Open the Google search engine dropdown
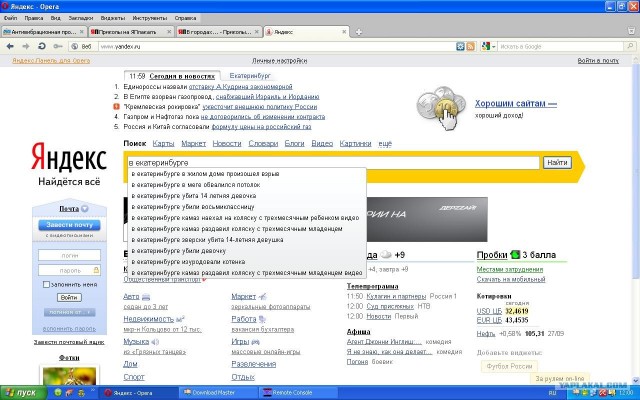The width and height of the screenshot is (640, 400). [x=493, y=47]
